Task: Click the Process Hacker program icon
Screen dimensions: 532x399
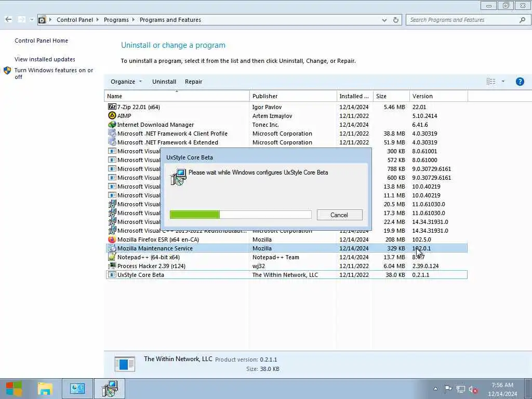Action: pyautogui.click(x=112, y=265)
